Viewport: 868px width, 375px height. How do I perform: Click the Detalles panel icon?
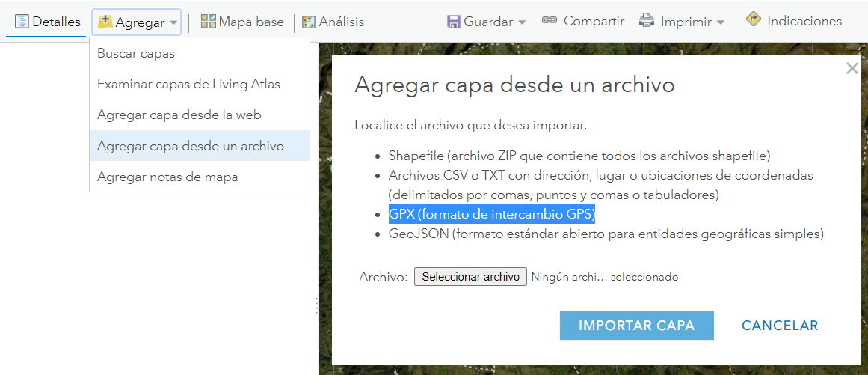pyautogui.click(x=22, y=22)
